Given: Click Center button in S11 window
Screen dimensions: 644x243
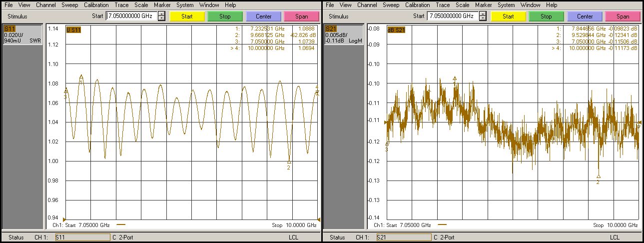Looking at the screenshot, I should [263, 16].
